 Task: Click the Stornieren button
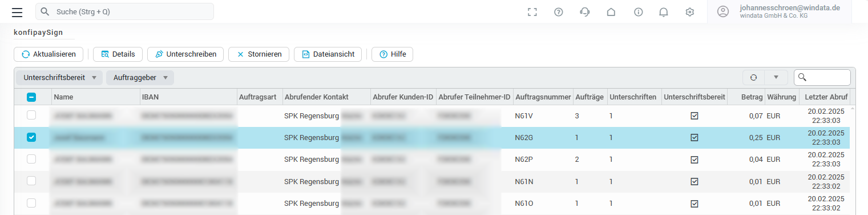tap(259, 54)
